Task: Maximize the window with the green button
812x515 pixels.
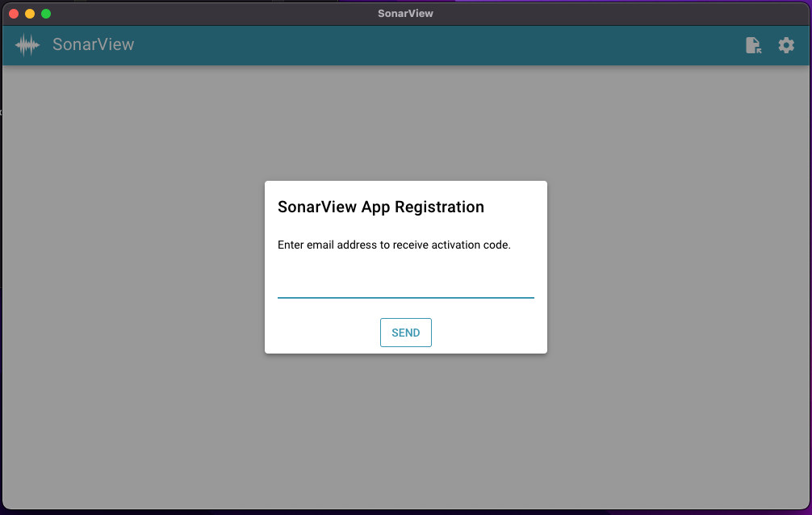Action: point(46,14)
